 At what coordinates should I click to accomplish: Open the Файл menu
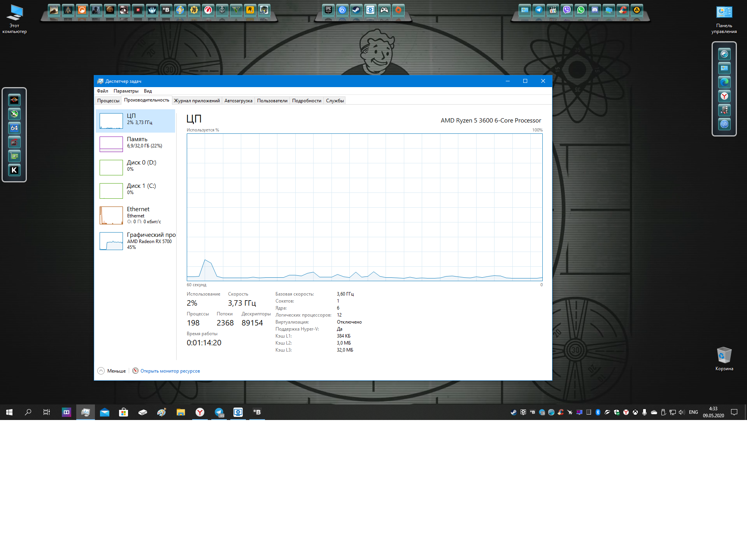point(102,91)
